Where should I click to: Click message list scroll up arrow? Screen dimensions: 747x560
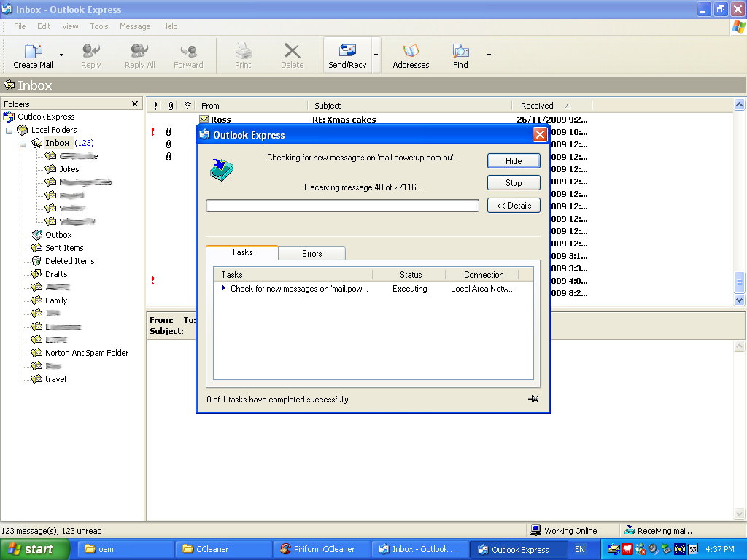tap(739, 105)
